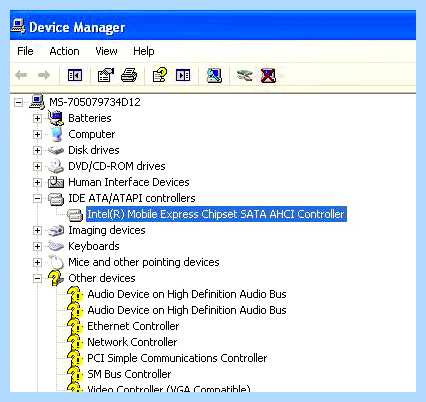Click the Network Controller warning icon
The image size is (426, 402).
[x=75, y=342]
